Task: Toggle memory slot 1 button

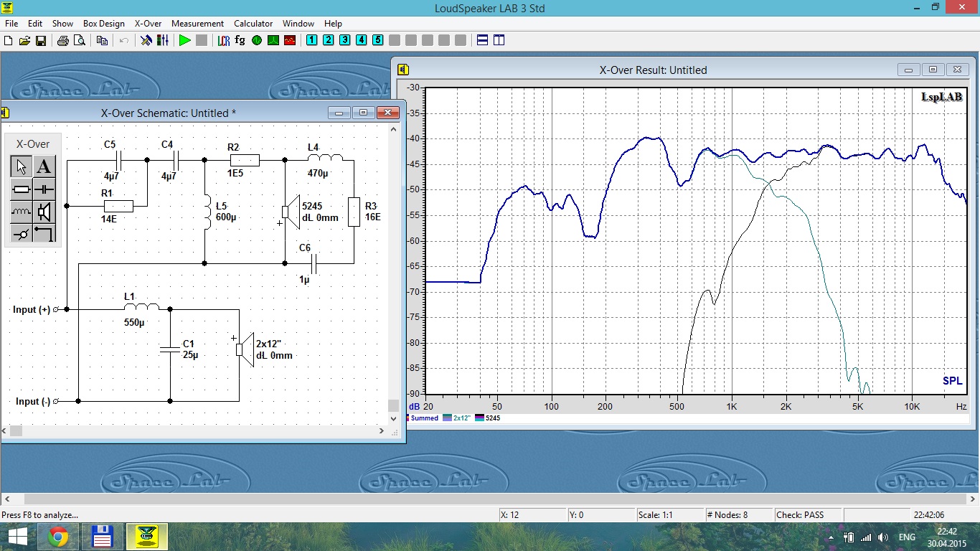Action: 311,40
